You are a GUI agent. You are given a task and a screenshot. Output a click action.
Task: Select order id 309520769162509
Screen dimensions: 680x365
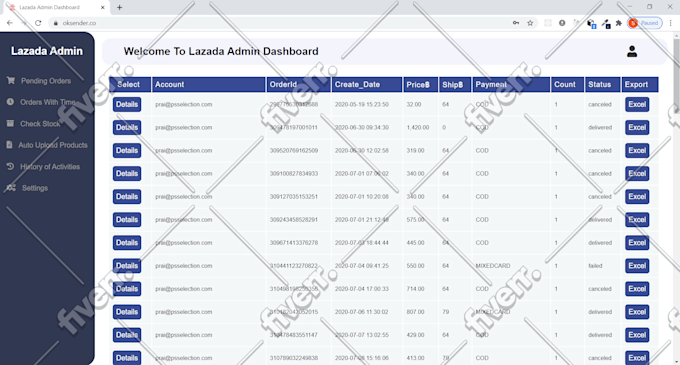[294, 150]
